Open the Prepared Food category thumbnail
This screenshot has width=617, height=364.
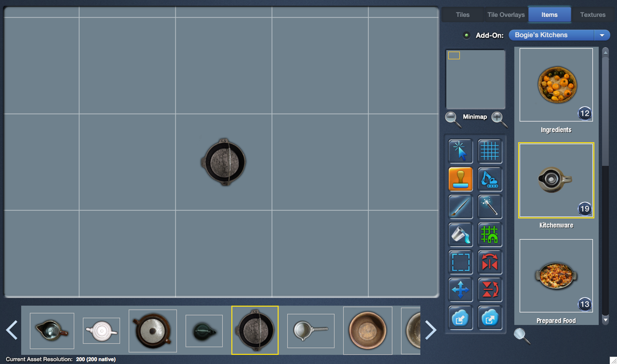tap(556, 276)
